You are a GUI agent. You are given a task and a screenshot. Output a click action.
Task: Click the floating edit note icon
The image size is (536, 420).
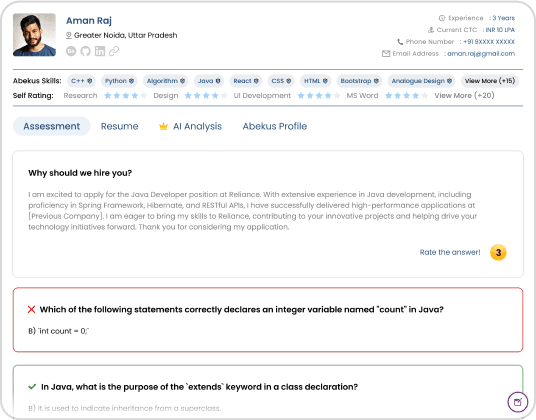(x=518, y=402)
